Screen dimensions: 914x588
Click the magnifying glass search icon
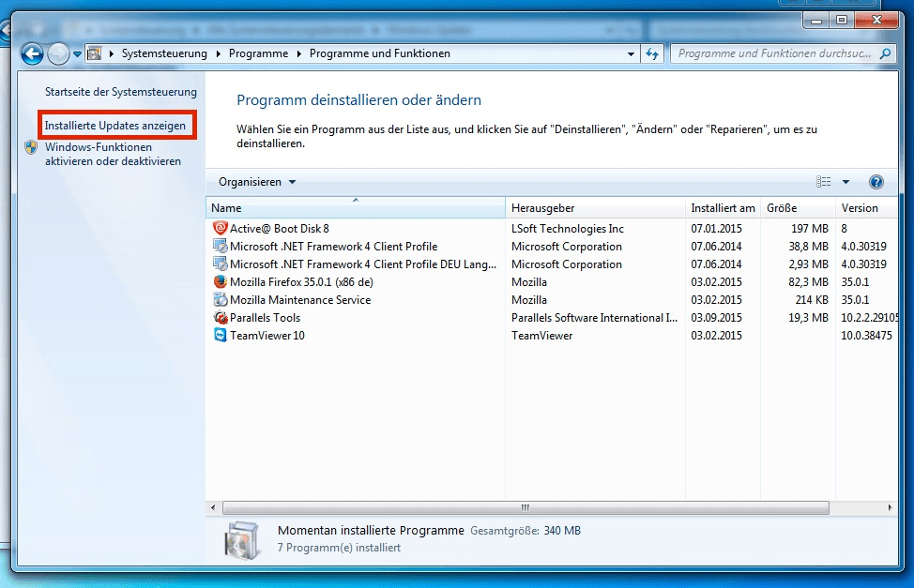[x=886, y=53]
